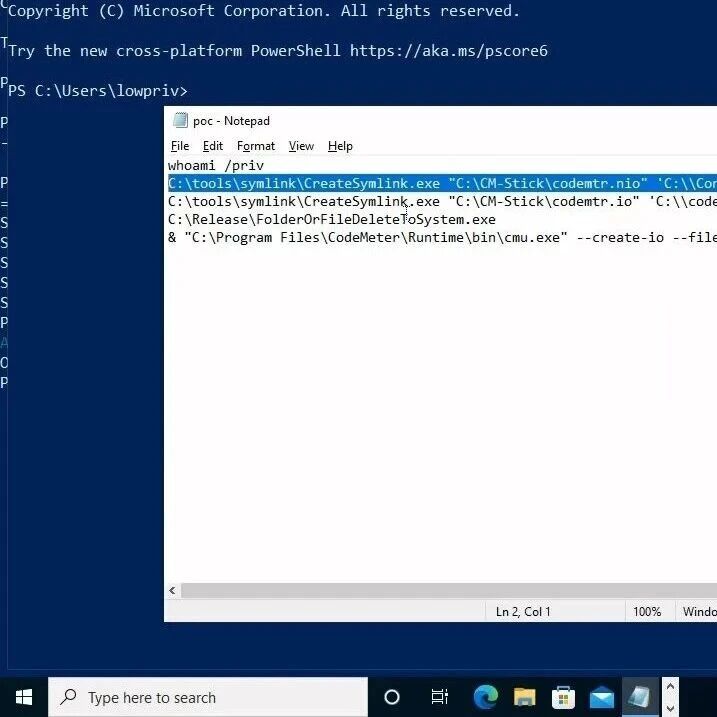Click the Type here to search box
This screenshot has width=717, height=717.
tap(208, 697)
